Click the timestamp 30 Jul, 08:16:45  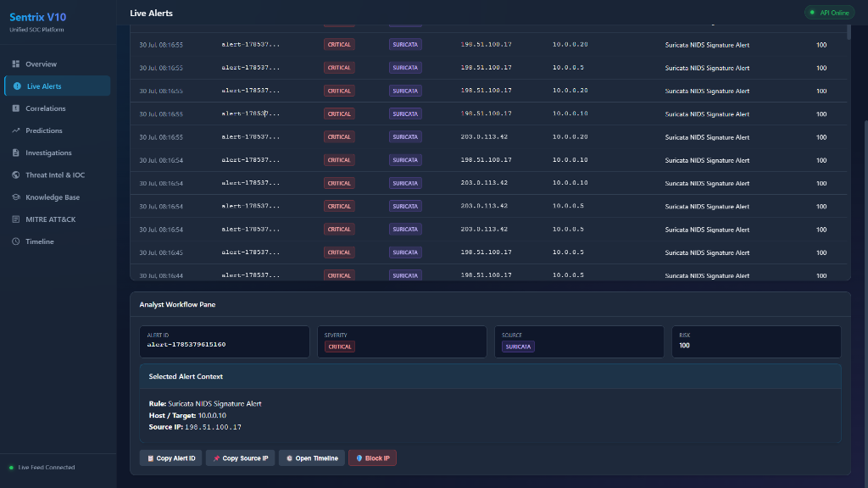click(x=161, y=252)
